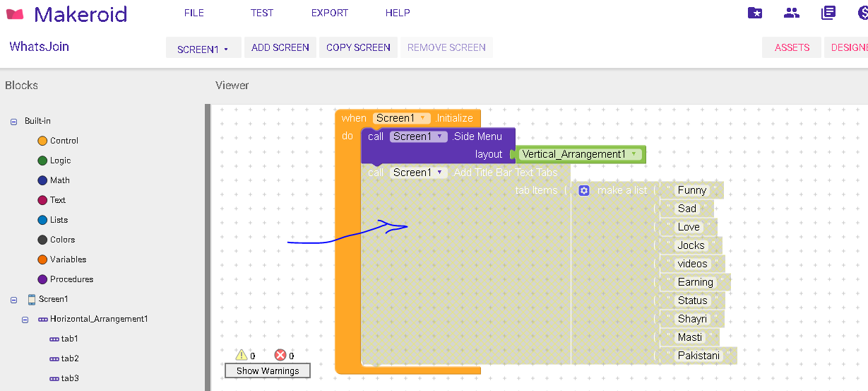Select the Colors block category
This screenshot has height=391, width=868.
62,240
